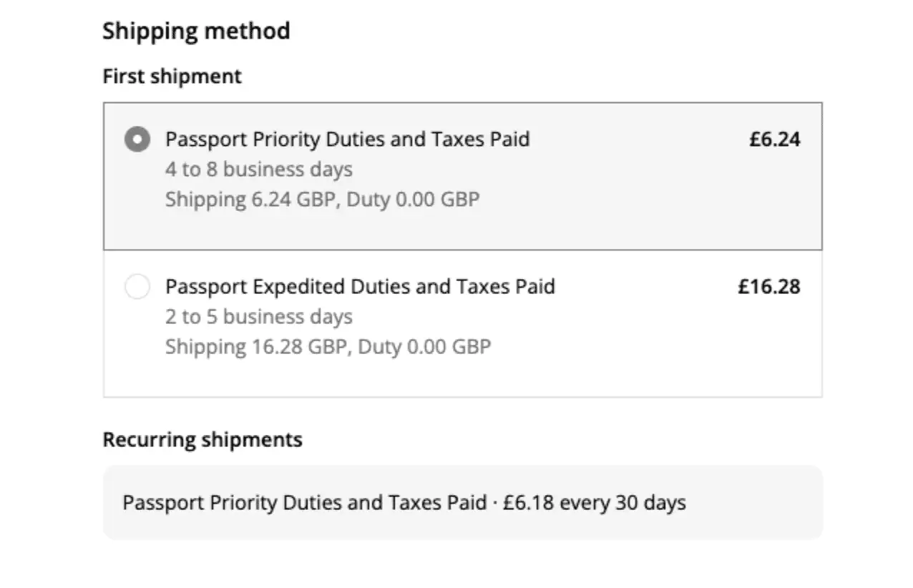
Task: Click the '£6.18 every 30 days' text
Action: (x=594, y=503)
